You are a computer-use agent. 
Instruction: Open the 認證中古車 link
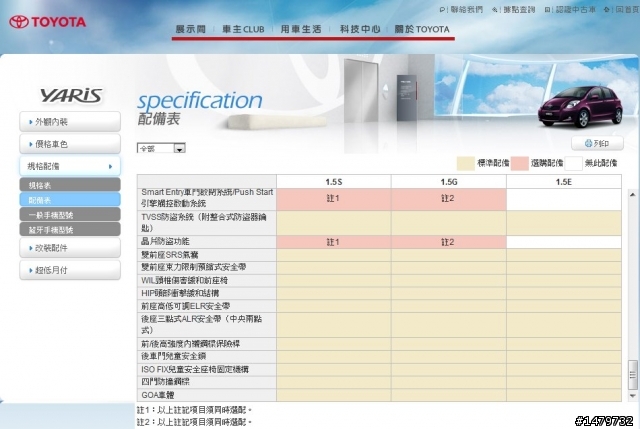tap(570, 9)
